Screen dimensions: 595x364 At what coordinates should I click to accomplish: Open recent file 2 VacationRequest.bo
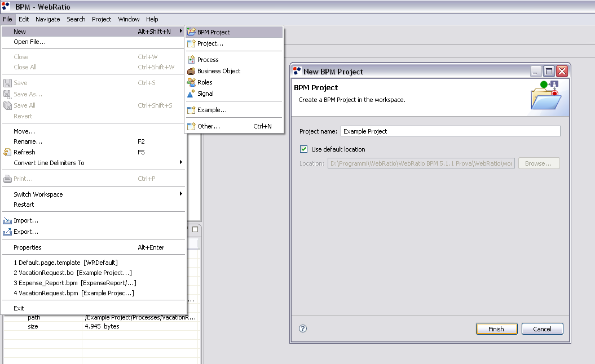tap(93, 273)
